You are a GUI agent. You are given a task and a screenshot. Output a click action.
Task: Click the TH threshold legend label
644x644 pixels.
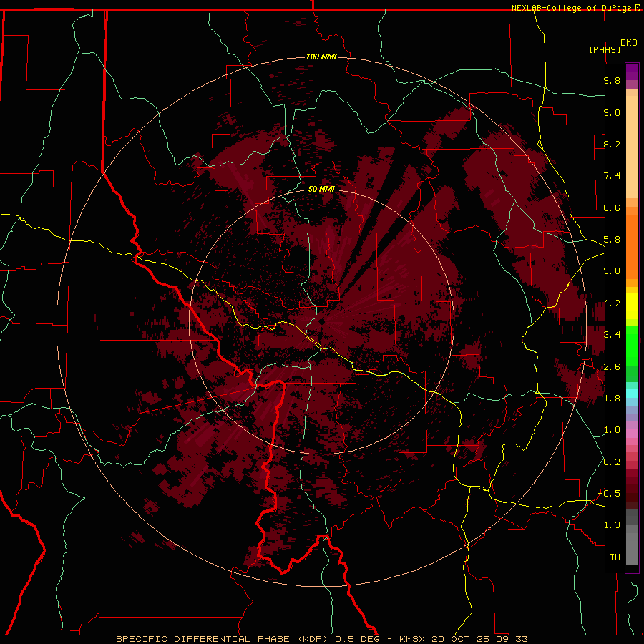click(x=615, y=557)
